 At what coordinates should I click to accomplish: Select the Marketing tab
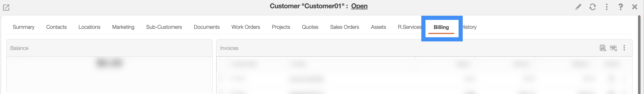[x=123, y=27]
